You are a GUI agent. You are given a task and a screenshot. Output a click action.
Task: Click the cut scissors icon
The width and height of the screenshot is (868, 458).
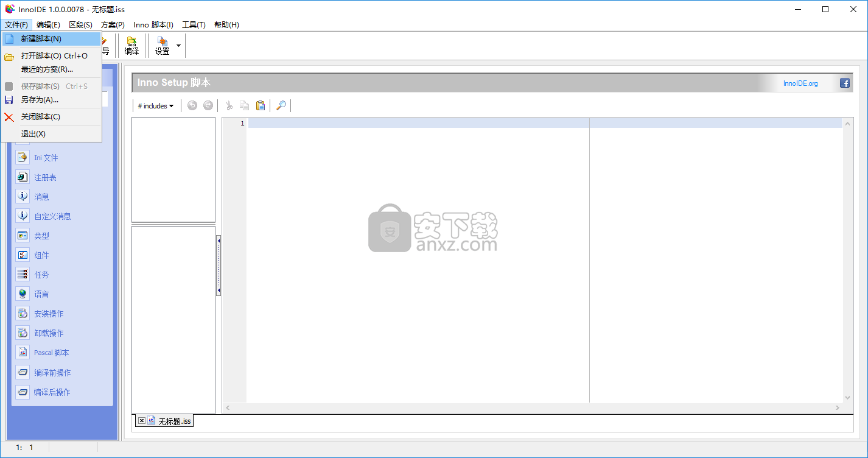click(229, 105)
